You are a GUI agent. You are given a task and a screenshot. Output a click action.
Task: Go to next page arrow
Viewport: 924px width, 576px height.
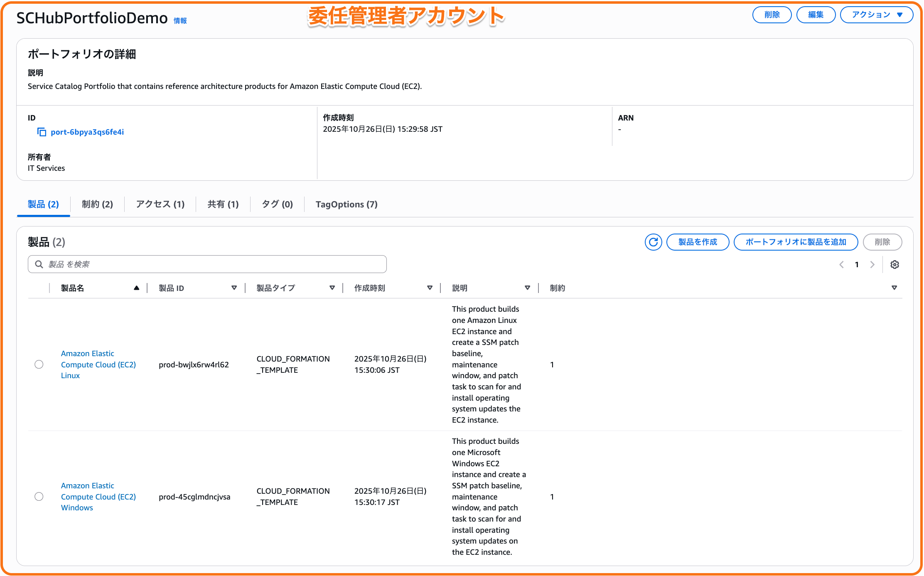[872, 265]
